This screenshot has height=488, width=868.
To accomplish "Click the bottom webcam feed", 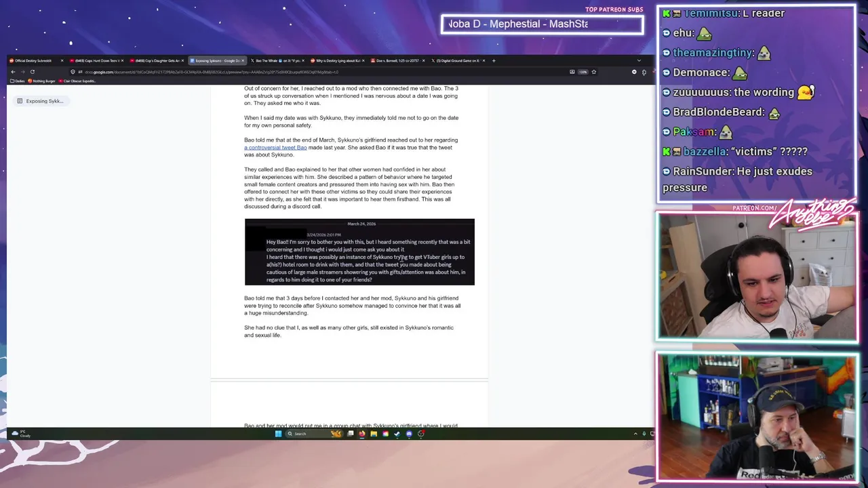I will 757,417.
